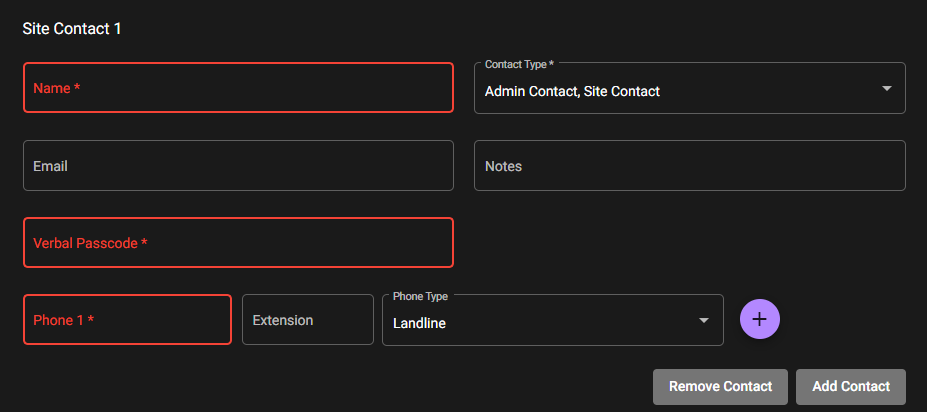This screenshot has height=412, width=927.
Task: Click the Landline phone type value
Action: click(x=419, y=323)
